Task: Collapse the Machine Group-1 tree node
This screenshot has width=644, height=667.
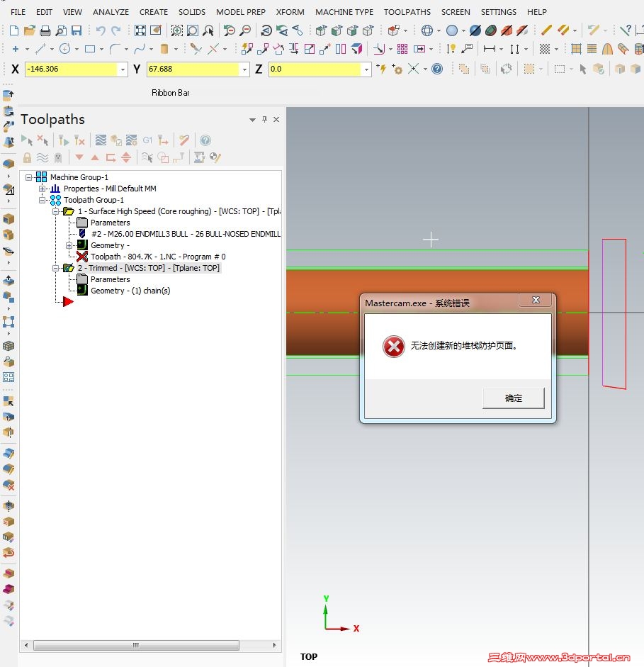Action: click(x=28, y=177)
